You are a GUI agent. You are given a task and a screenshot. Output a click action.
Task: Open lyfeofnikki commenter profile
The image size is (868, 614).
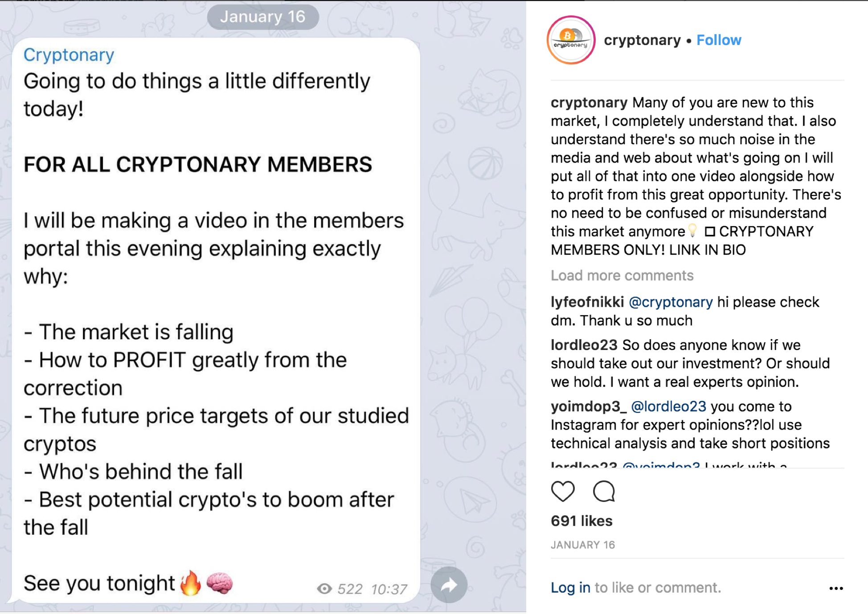coord(587,302)
